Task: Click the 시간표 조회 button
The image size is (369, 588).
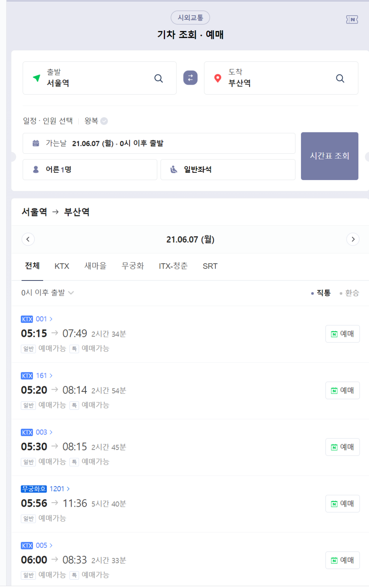Action: [330, 156]
